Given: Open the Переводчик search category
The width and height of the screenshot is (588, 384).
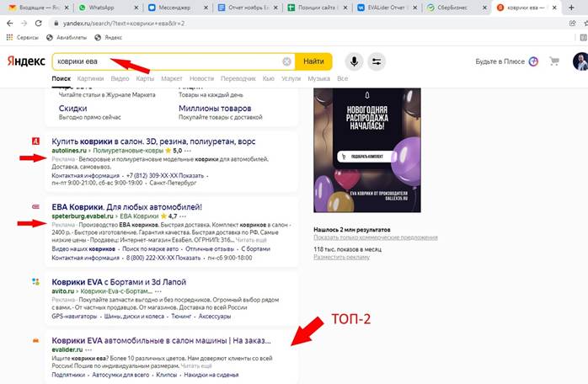Looking at the screenshot, I should 238,78.
